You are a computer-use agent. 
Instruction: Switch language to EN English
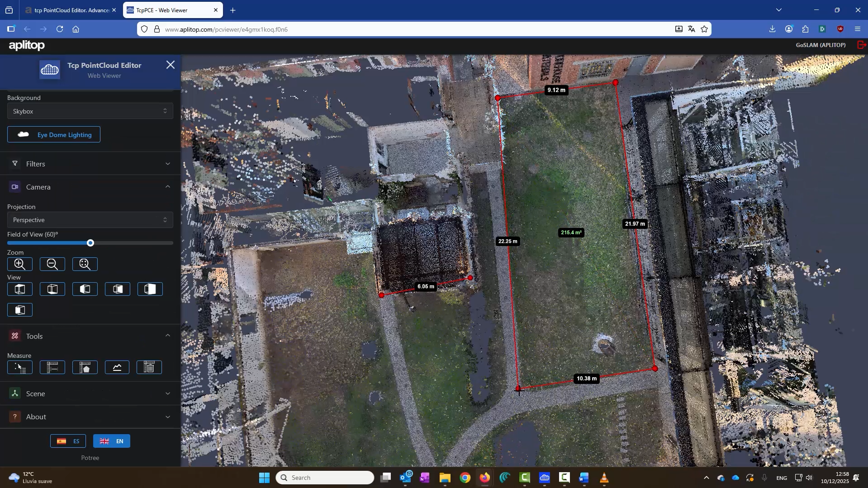pos(111,441)
